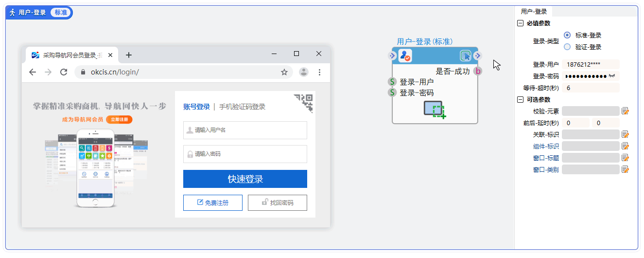644x258 pixels.
Task: Click the 'S' port next to 登录-用户
Action: point(392,82)
